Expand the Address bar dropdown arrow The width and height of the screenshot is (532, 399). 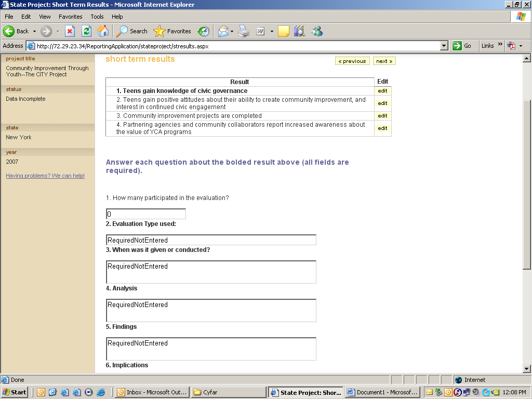coord(444,46)
